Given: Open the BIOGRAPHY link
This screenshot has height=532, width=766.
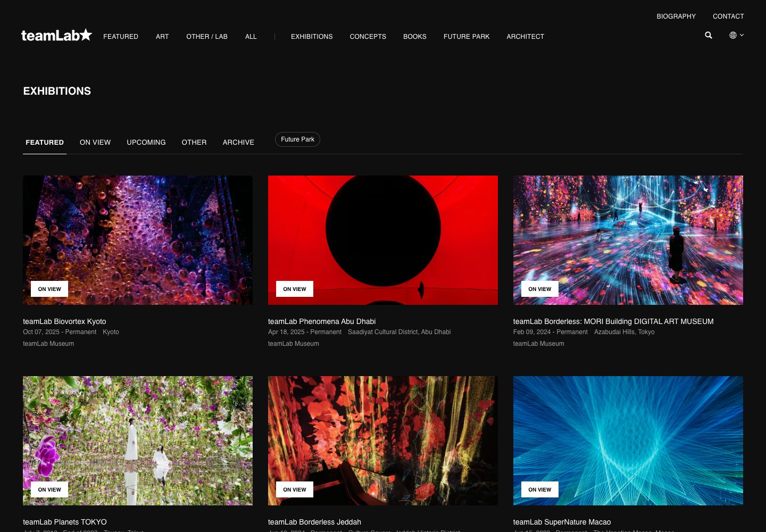Looking at the screenshot, I should point(676,16).
